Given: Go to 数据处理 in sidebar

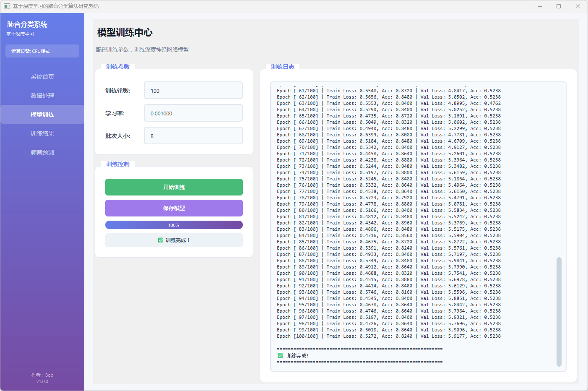Looking at the screenshot, I should [x=42, y=96].
